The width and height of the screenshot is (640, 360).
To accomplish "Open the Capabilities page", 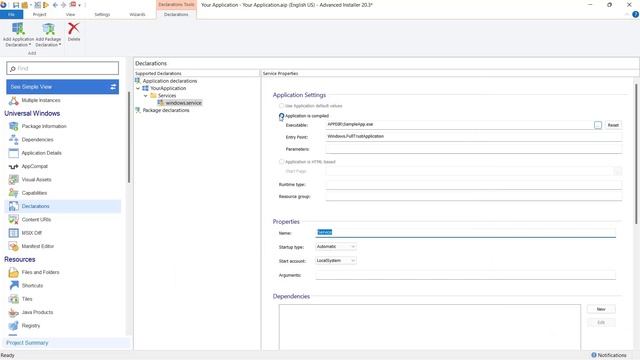I will pos(34,193).
